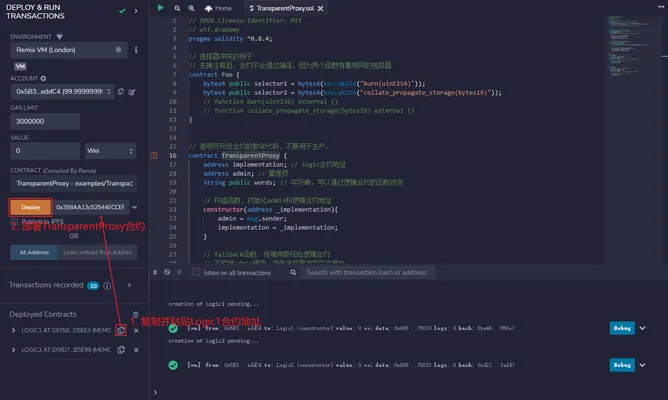Click the zoom in magnifier icon
The image size is (668, 400).
click(192, 8)
